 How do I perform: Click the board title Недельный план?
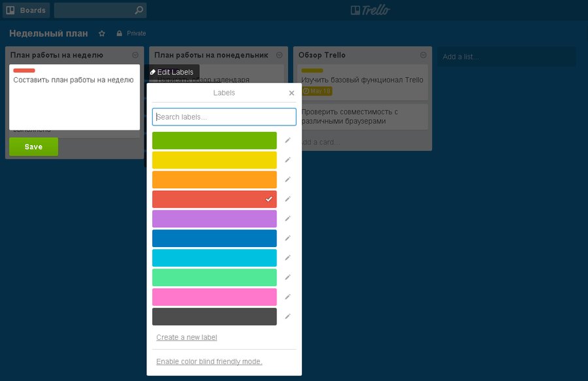49,33
